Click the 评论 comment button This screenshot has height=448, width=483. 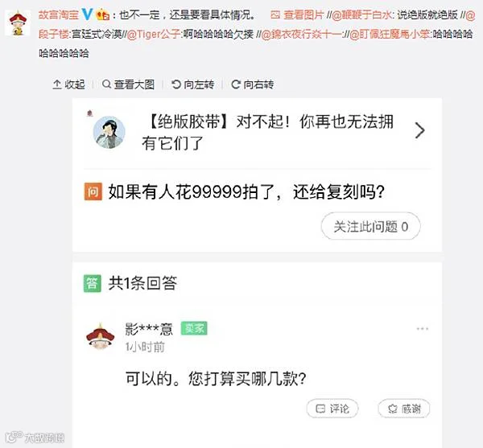[332, 409]
